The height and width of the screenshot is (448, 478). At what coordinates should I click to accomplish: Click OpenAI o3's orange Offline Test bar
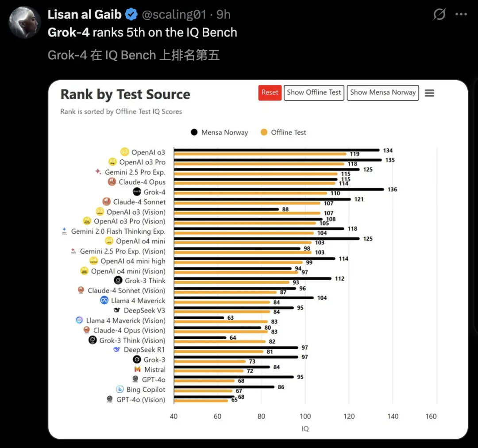(x=260, y=154)
